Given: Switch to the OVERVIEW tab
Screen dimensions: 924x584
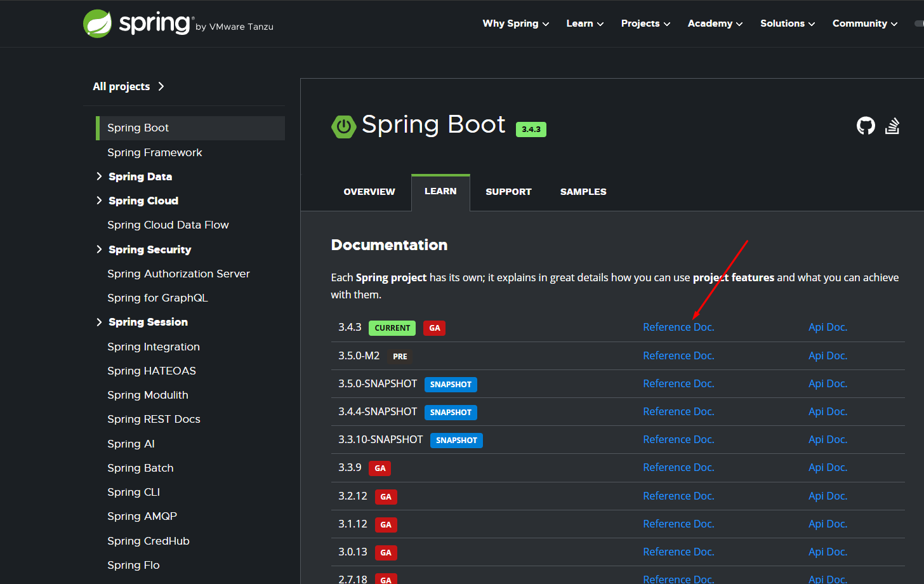Looking at the screenshot, I should coord(369,192).
